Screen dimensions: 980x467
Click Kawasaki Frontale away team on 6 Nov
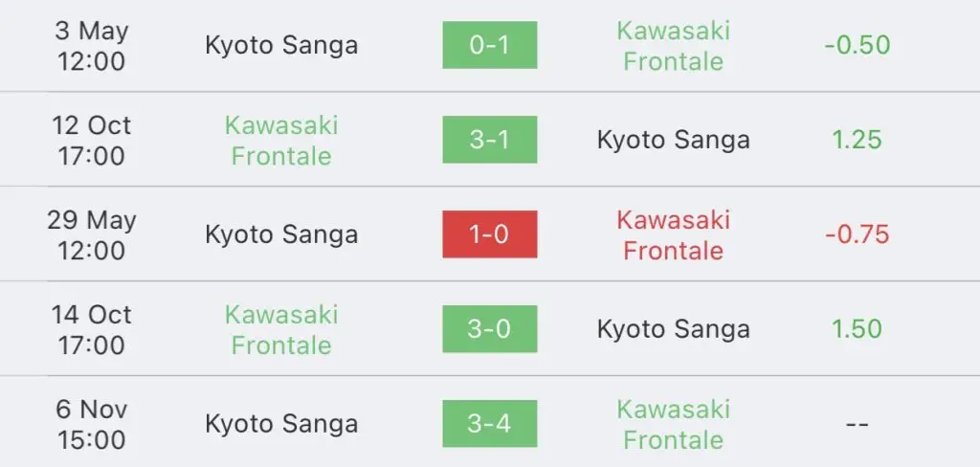[673, 425]
